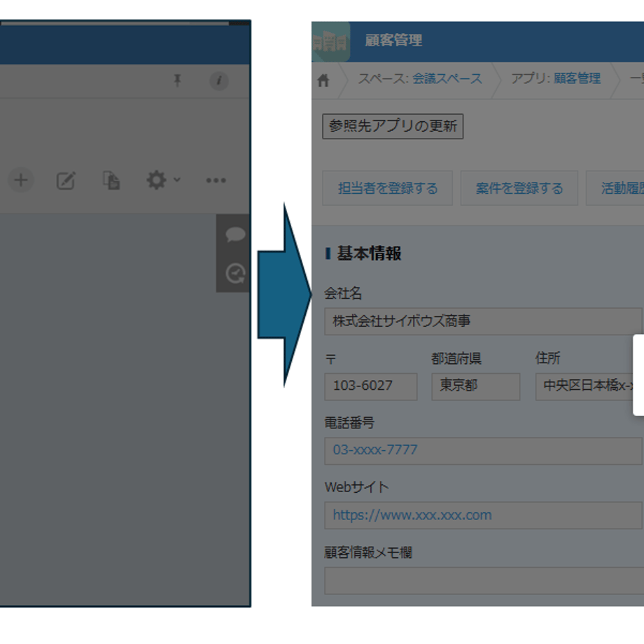The height and width of the screenshot is (644, 644).
Task: Show comments via speech bubble icon
Action: tap(235, 234)
